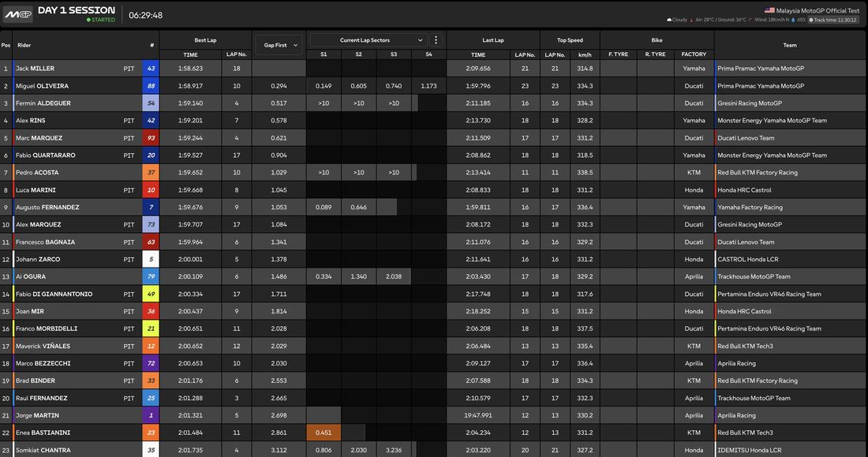Click Pedro Acosta's top speed 338.5
868x457 pixels.
pyautogui.click(x=586, y=172)
